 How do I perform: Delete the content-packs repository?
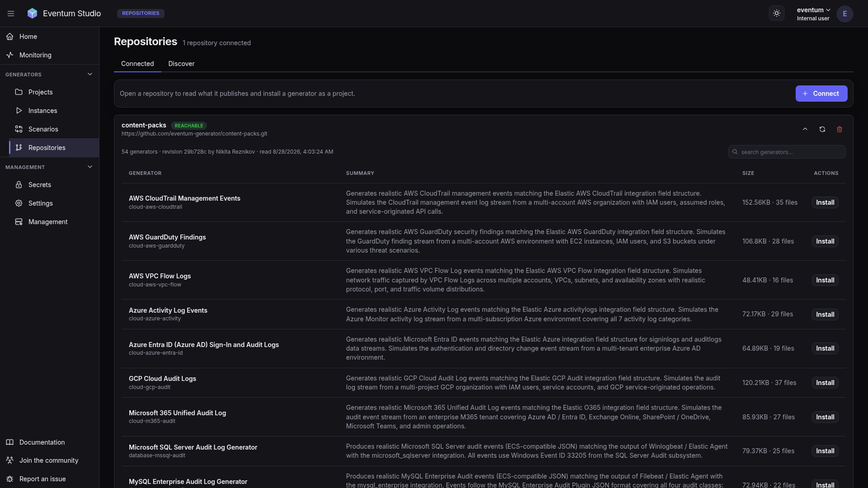[840, 129]
